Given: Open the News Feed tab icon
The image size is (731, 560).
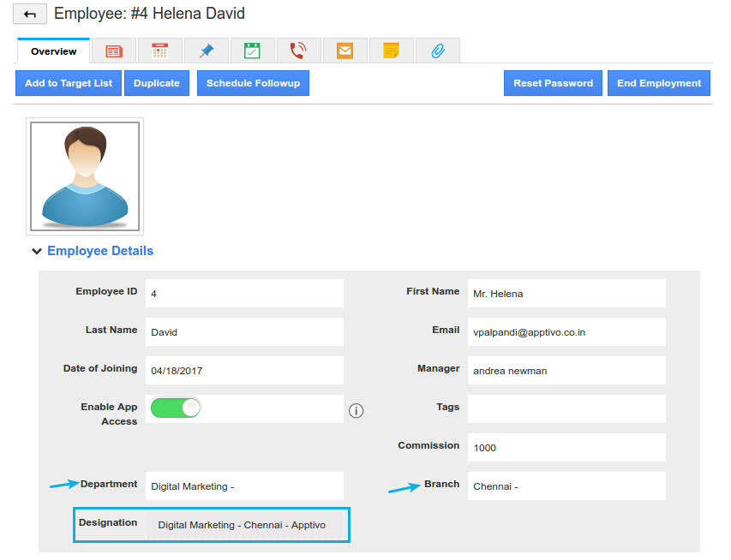Looking at the screenshot, I should point(114,51).
